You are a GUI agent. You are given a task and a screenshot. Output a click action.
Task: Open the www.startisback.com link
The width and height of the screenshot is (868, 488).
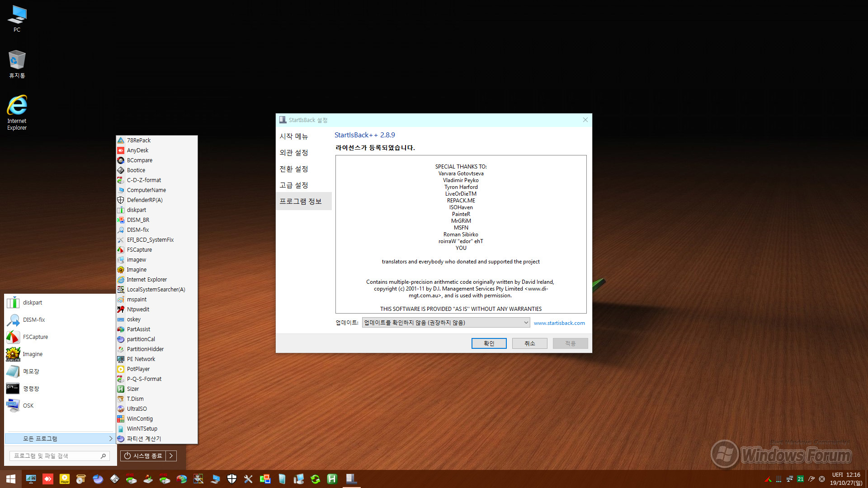point(559,323)
